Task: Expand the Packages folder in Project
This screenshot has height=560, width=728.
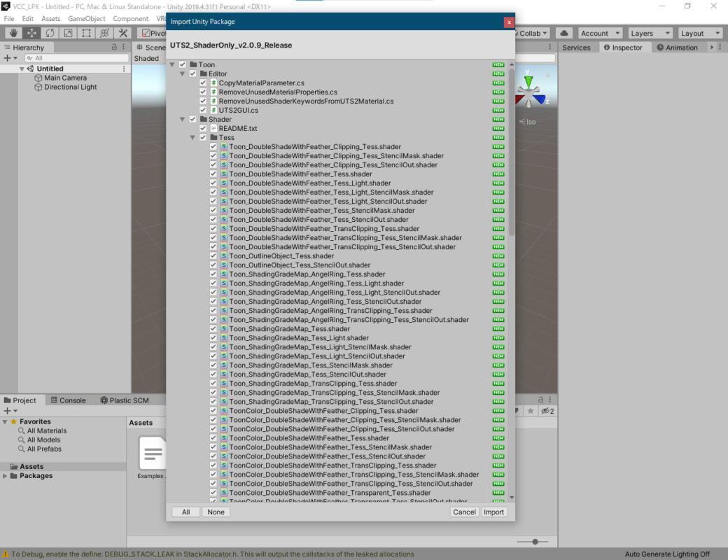Action: pyautogui.click(x=6, y=476)
